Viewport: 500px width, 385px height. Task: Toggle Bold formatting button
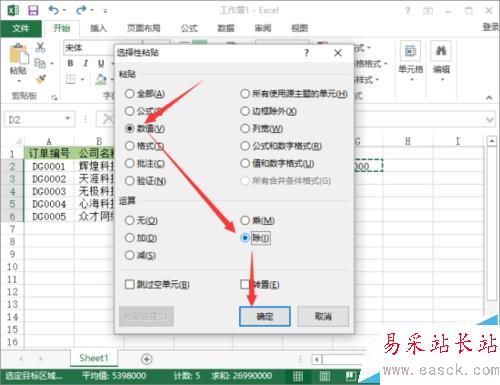point(70,63)
